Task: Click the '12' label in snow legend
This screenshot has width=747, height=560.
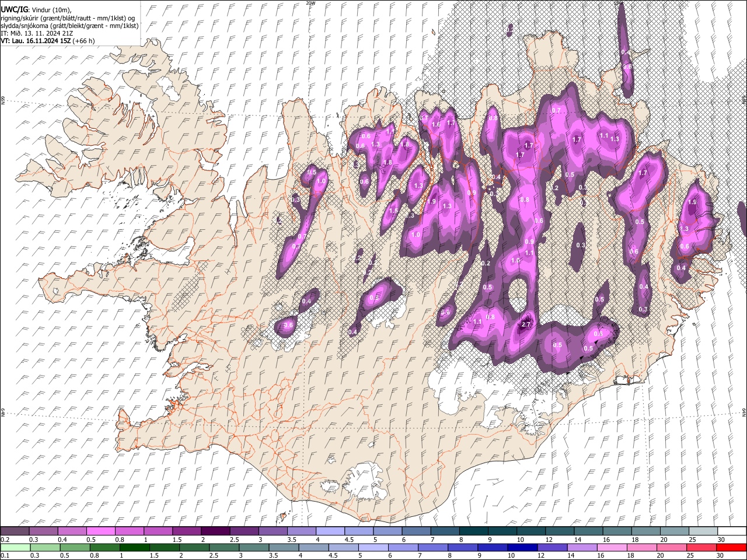Action: (x=549, y=539)
